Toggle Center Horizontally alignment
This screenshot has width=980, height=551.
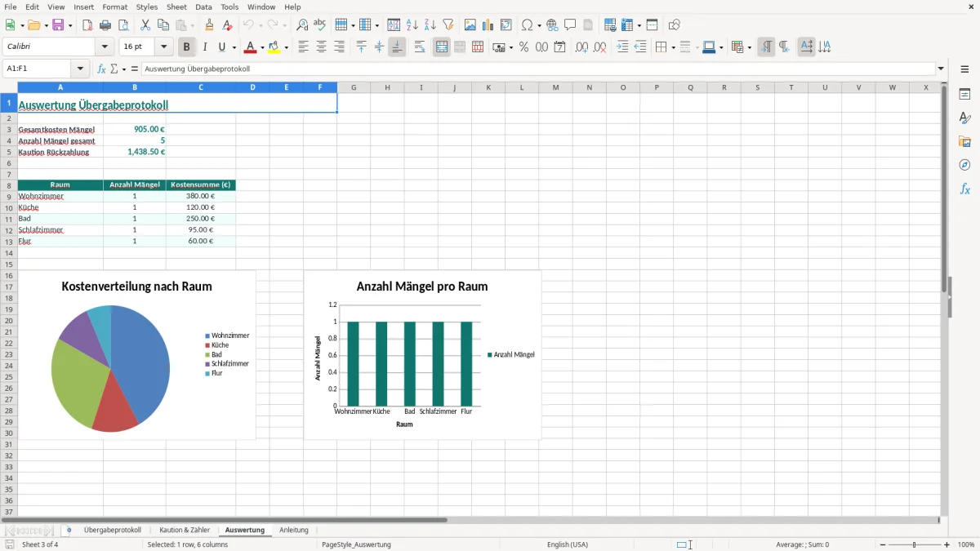coord(321,47)
